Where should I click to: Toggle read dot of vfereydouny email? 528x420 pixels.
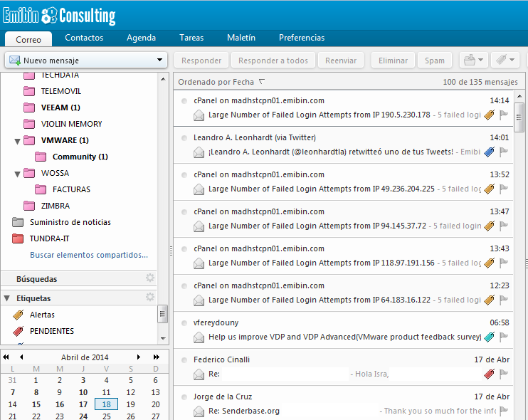[184, 323]
